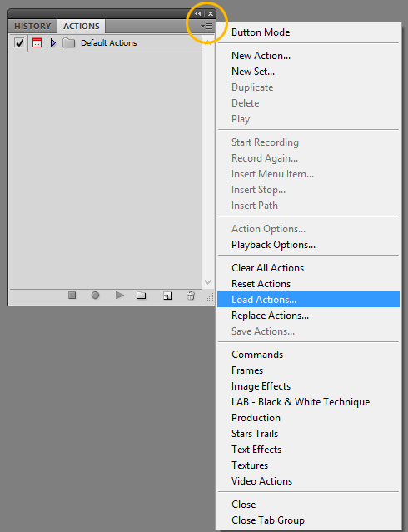Click the Actions panel flyout menu icon
The width and height of the screenshot is (408, 532).
(x=206, y=26)
